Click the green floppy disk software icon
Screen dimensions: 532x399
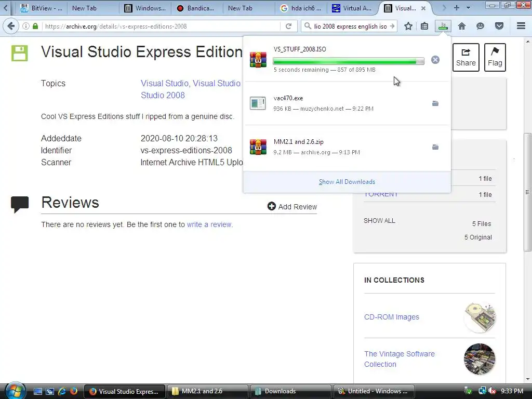click(x=20, y=54)
